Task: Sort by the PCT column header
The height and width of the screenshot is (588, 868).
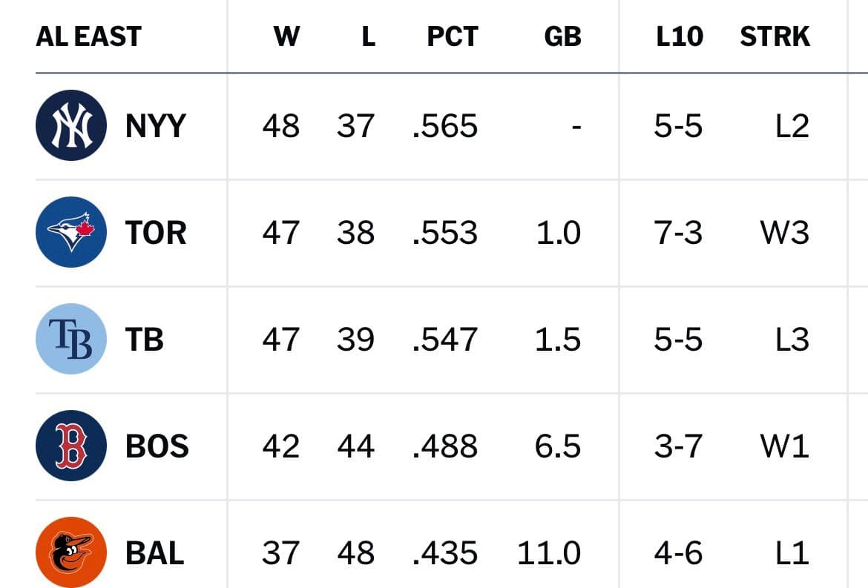Action: coord(452,36)
